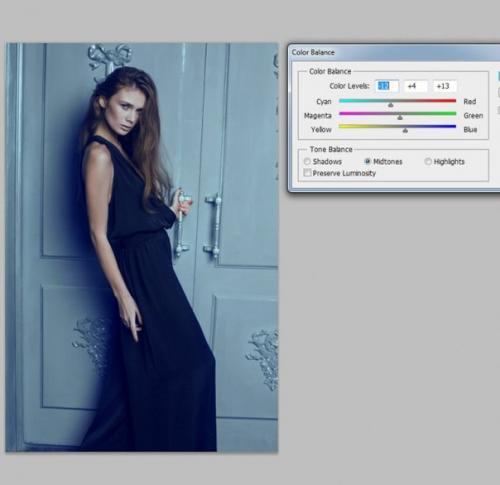The height and width of the screenshot is (485, 500).
Task: Click the Color Balance dialog title bar
Action: coord(395,52)
